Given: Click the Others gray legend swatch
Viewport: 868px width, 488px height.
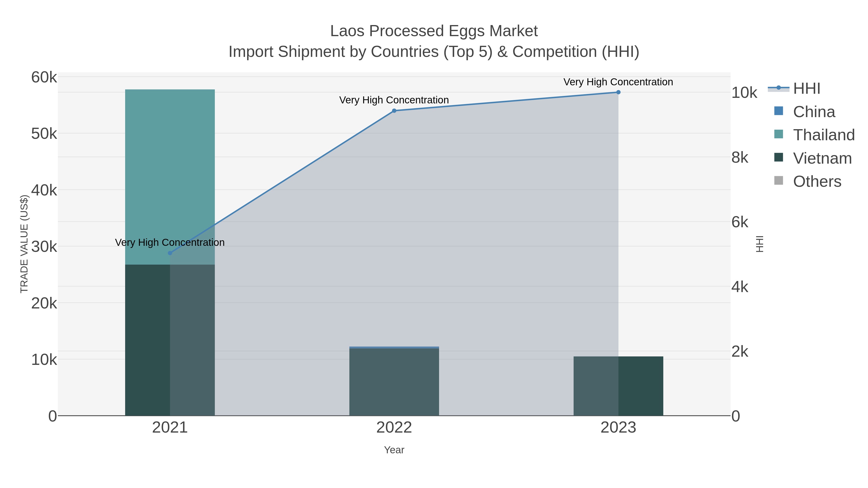Looking at the screenshot, I should pyautogui.click(x=779, y=180).
